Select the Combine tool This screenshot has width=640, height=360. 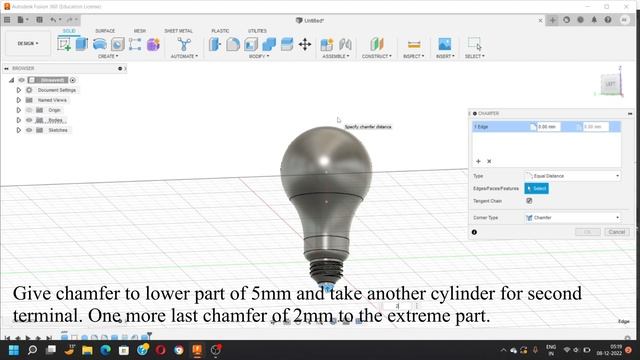pyautogui.click(x=269, y=44)
